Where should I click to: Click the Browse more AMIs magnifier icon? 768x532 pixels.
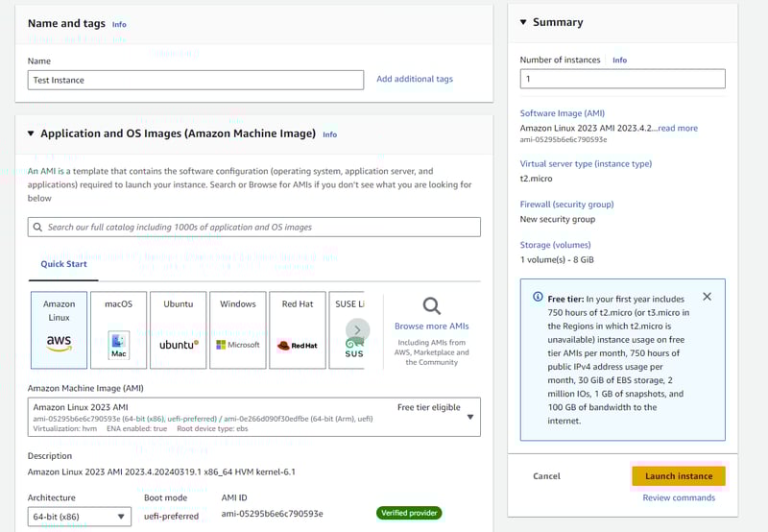431,306
